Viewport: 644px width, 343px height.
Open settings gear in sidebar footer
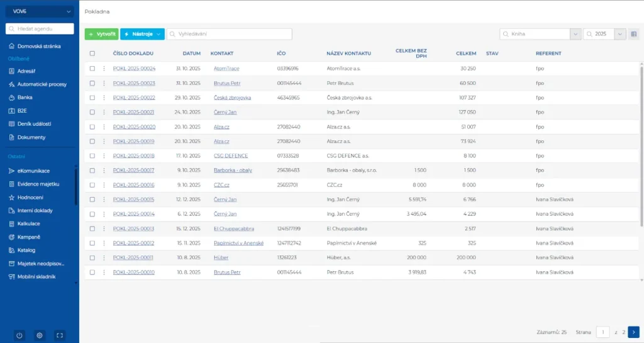pos(39,335)
